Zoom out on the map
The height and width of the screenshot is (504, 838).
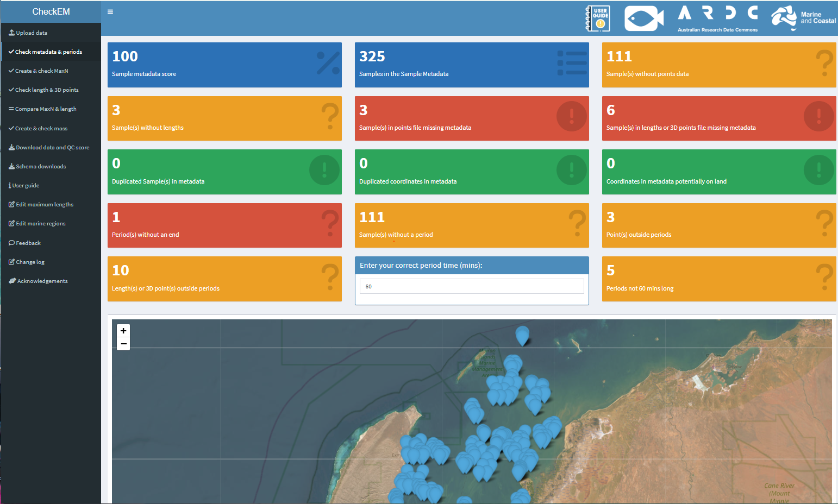123,344
